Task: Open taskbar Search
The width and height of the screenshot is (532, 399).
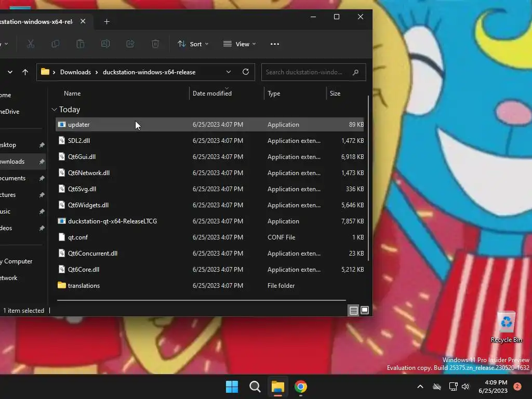Action: click(255, 387)
